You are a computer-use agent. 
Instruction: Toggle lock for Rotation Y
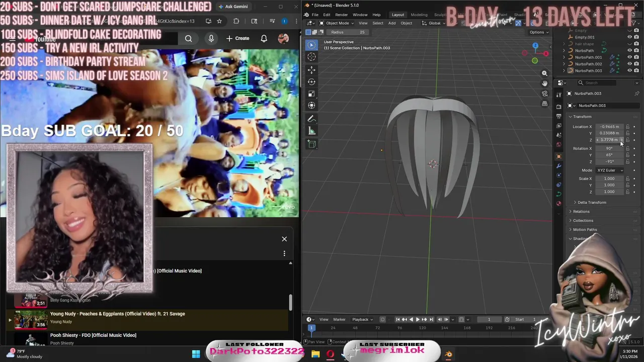coord(627,155)
